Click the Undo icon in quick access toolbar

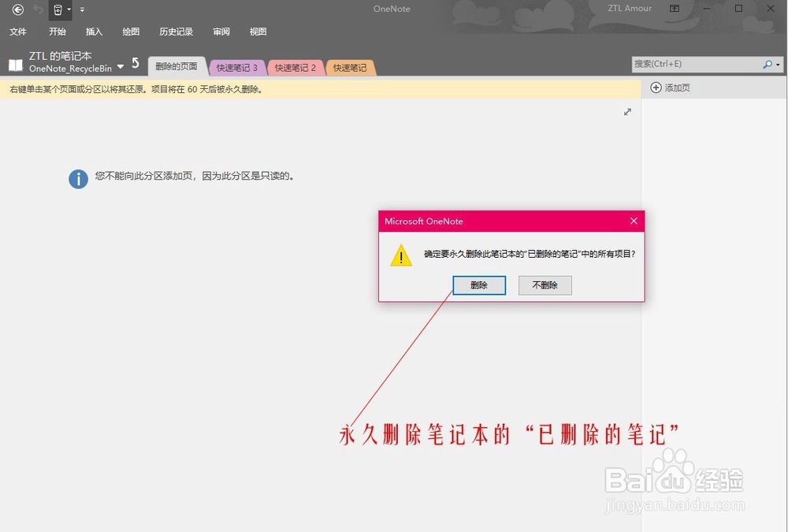point(38,9)
